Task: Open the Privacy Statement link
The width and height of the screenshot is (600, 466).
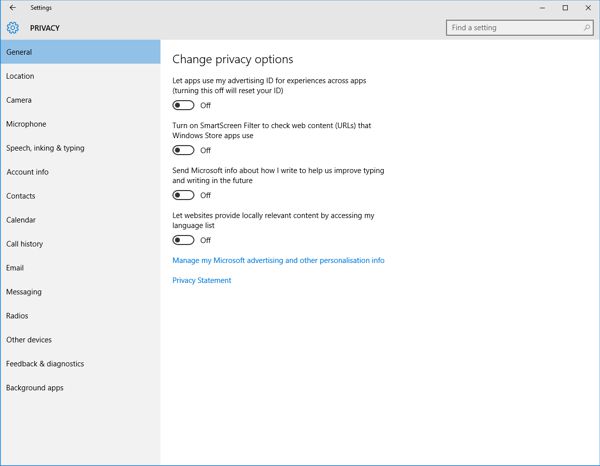Action: [x=202, y=280]
